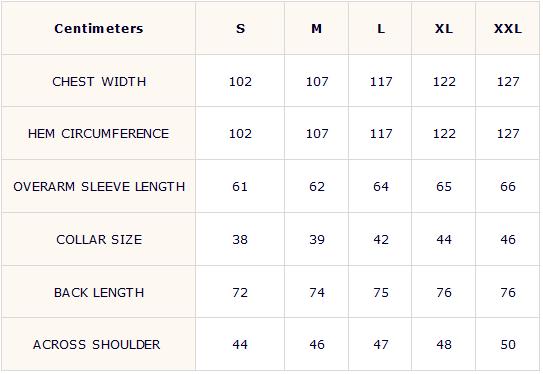Click sleeve length value 66 for XXL
Screen dimensions: 543x374
(x=508, y=187)
